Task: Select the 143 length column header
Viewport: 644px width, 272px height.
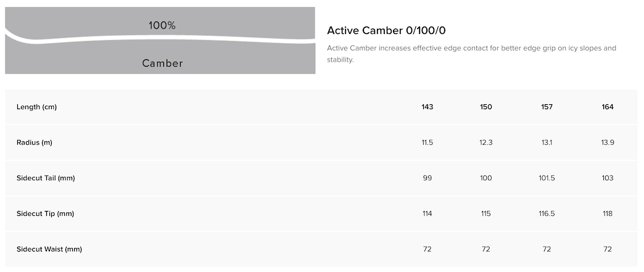Action: tap(427, 107)
